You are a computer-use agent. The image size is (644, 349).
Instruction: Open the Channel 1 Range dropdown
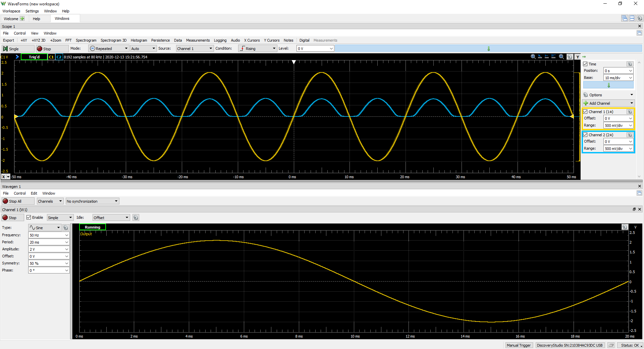tap(619, 126)
